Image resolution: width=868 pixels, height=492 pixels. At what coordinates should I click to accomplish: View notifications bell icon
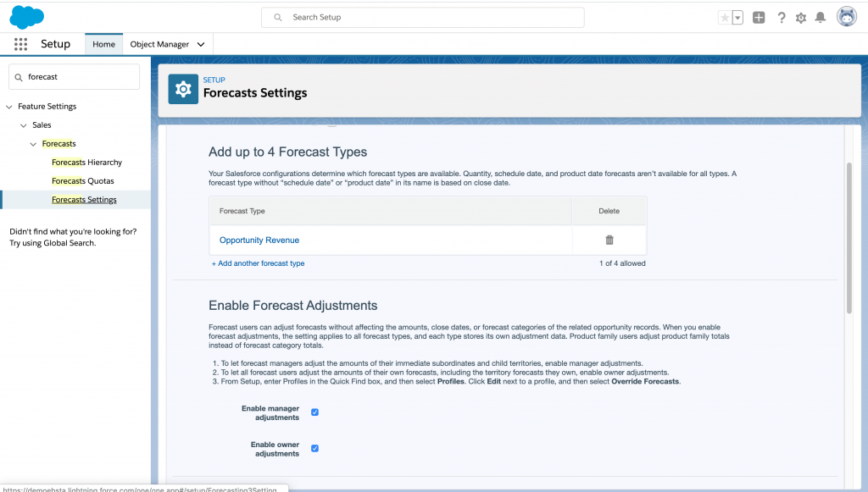click(821, 18)
